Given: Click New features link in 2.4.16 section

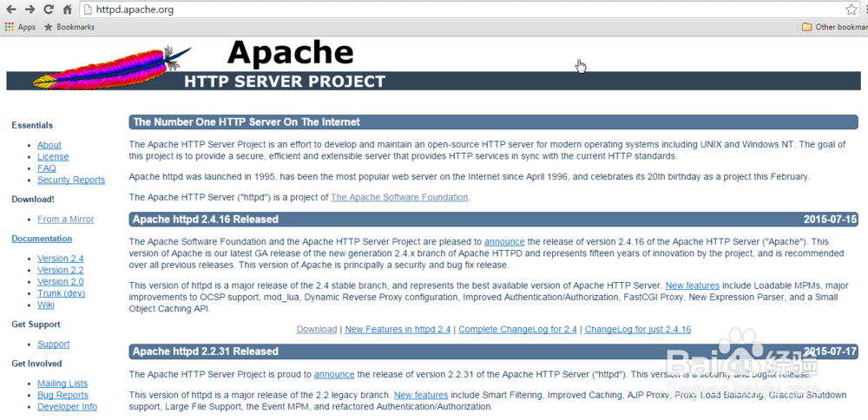Looking at the screenshot, I should coord(693,285).
